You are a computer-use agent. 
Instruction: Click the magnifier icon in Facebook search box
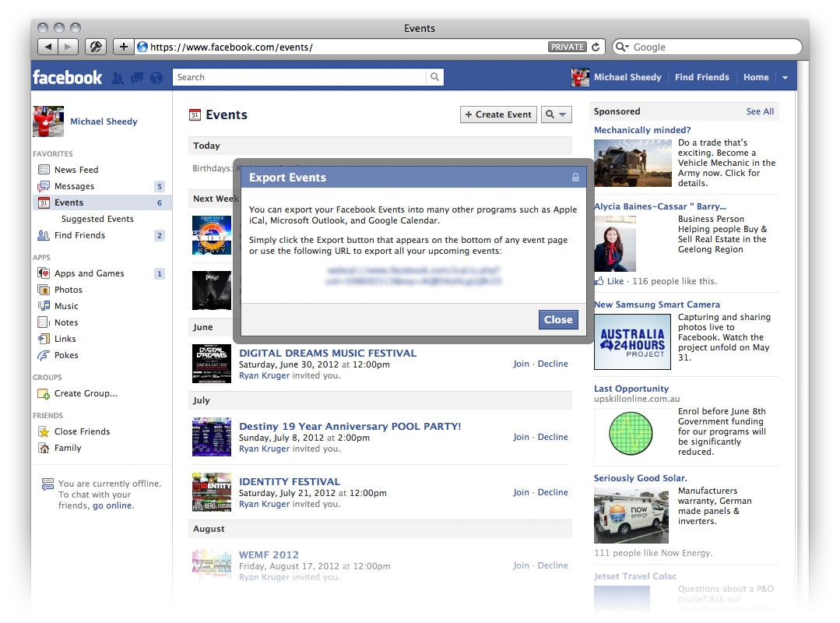435,77
